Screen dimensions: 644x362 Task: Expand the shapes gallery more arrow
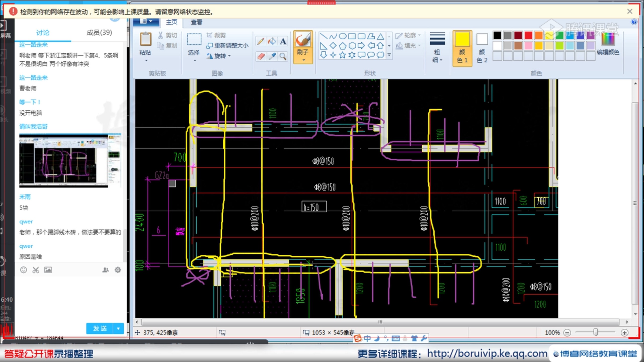(x=389, y=55)
